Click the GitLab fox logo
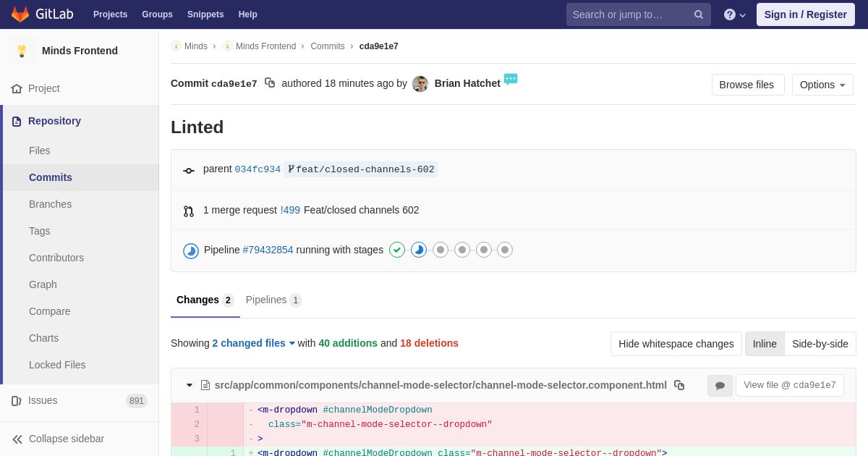868x456 pixels. pos(20,14)
